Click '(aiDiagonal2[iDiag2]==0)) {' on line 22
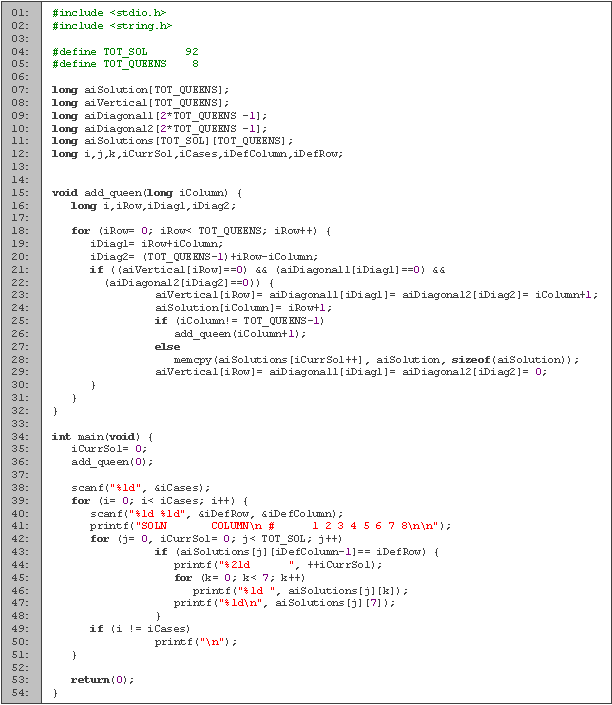This screenshot has width=612, height=705. [189, 283]
